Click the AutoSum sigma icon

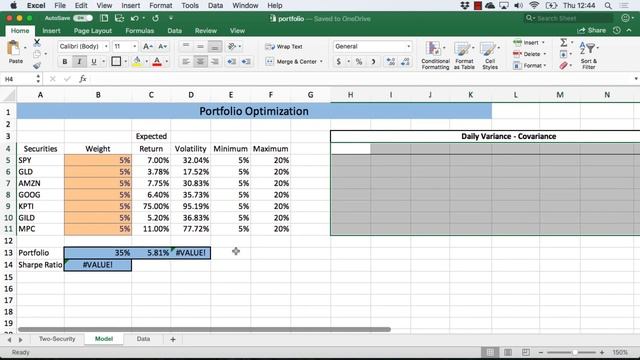pos(564,42)
